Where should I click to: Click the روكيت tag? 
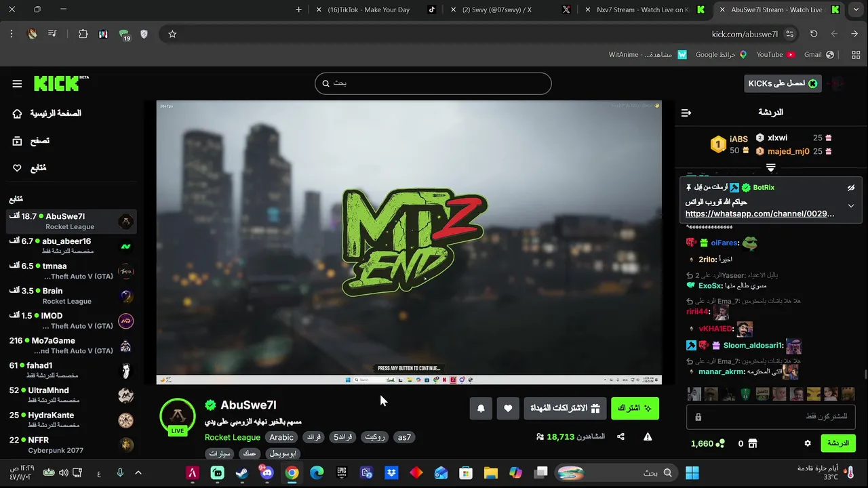(375, 437)
